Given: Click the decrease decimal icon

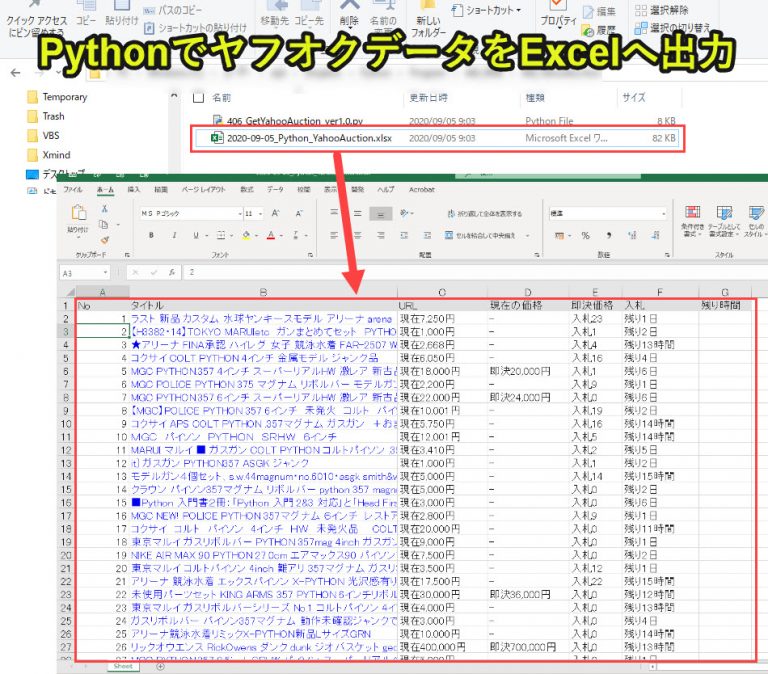Looking at the screenshot, I should click(655, 236).
